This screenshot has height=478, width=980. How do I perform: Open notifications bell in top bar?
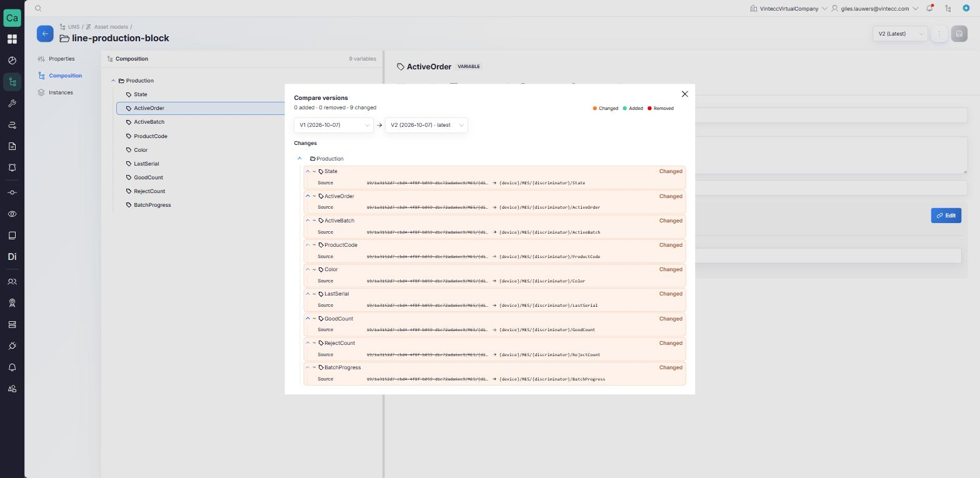click(x=929, y=8)
